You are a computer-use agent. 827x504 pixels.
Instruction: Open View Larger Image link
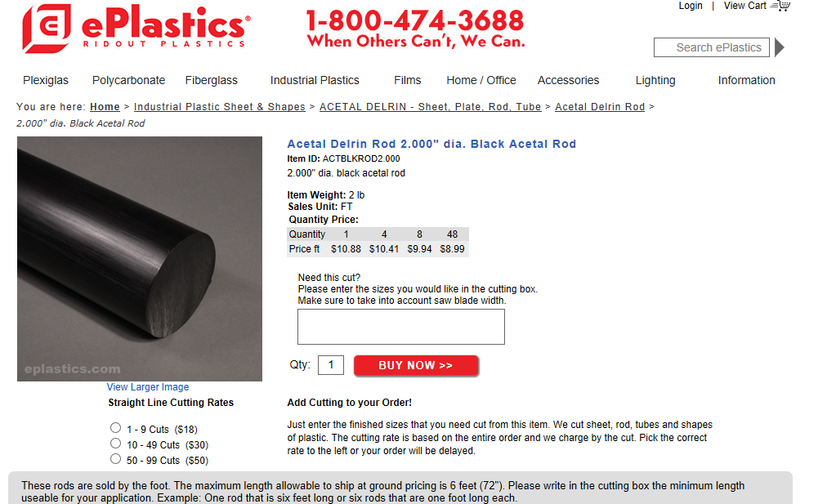click(148, 387)
